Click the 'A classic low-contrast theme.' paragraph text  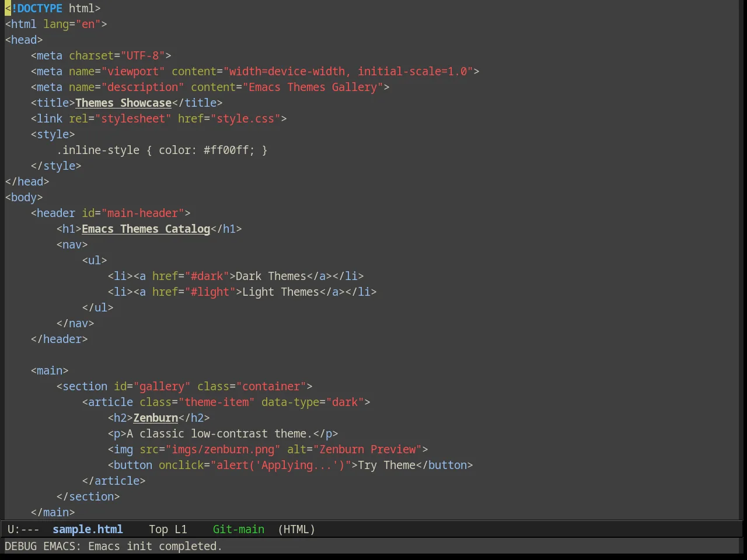pyautogui.click(x=219, y=433)
